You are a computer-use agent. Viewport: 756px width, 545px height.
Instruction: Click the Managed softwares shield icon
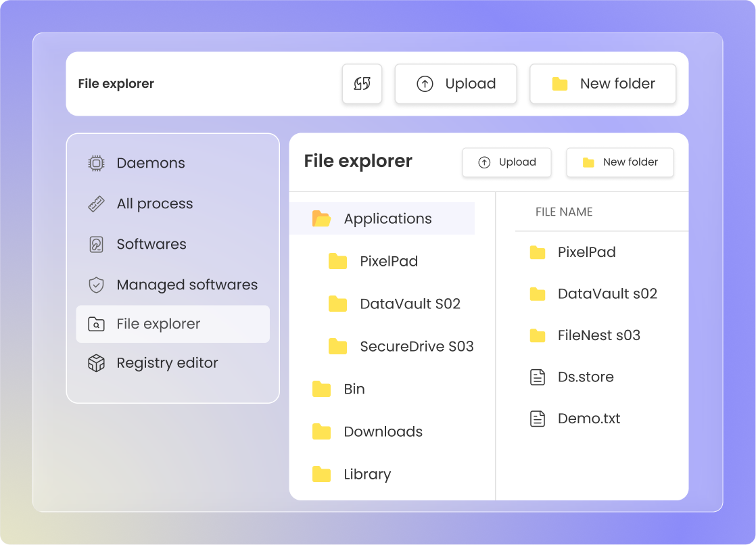tap(97, 285)
